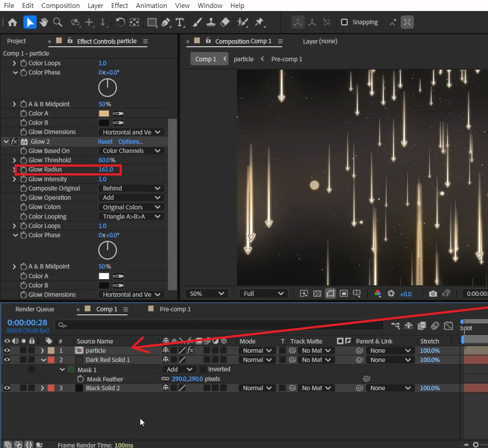Select the Selection arrow tool
The width and height of the screenshot is (488, 448).
[x=30, y=22]
